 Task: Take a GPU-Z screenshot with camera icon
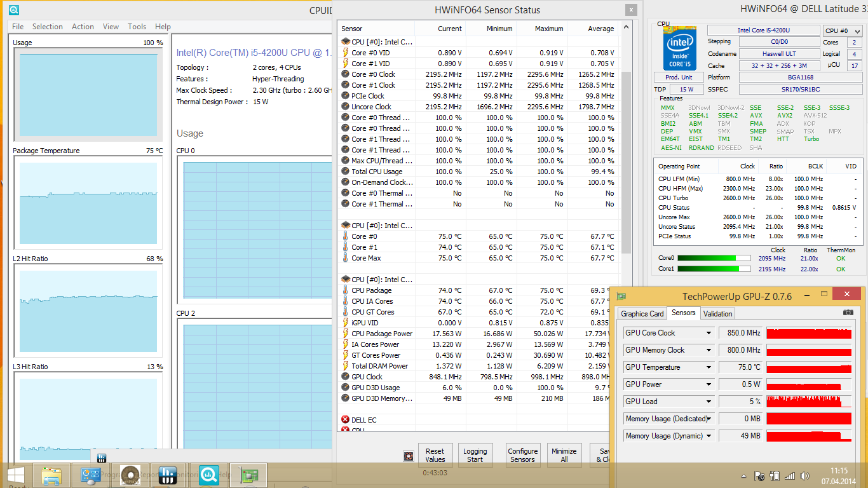coord(848,313)
